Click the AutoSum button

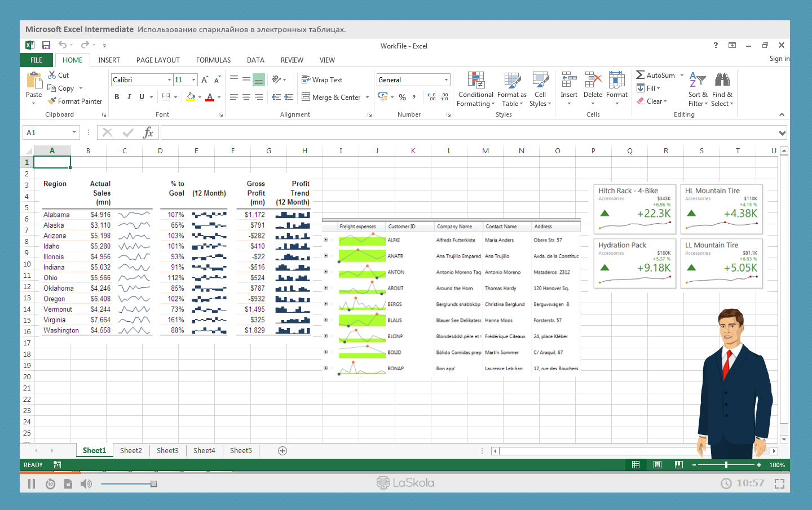[655, 75]
